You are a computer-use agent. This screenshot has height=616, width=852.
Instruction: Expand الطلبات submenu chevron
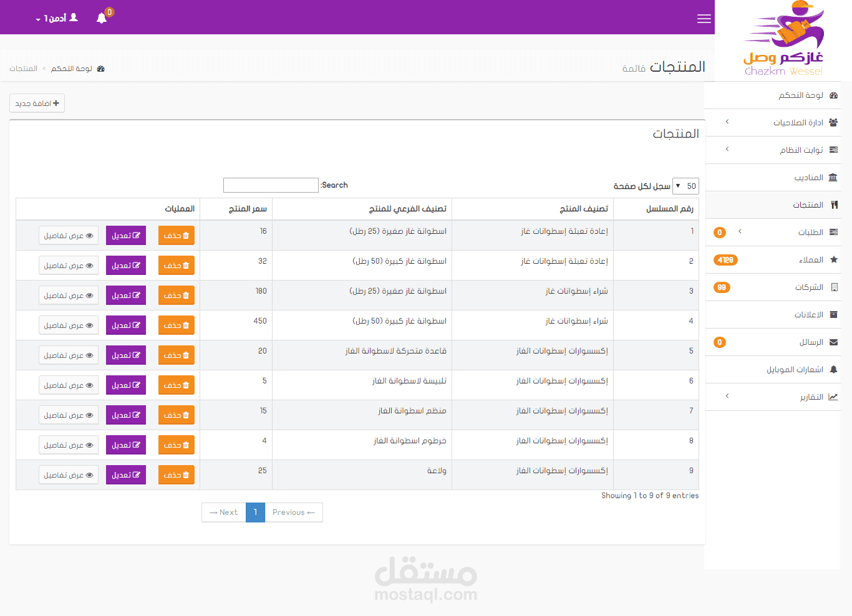click(740, 231)
